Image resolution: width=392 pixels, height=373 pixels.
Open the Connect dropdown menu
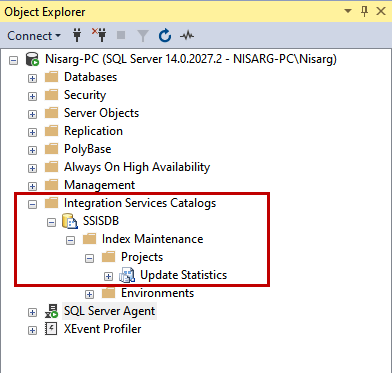pos(34,36)
